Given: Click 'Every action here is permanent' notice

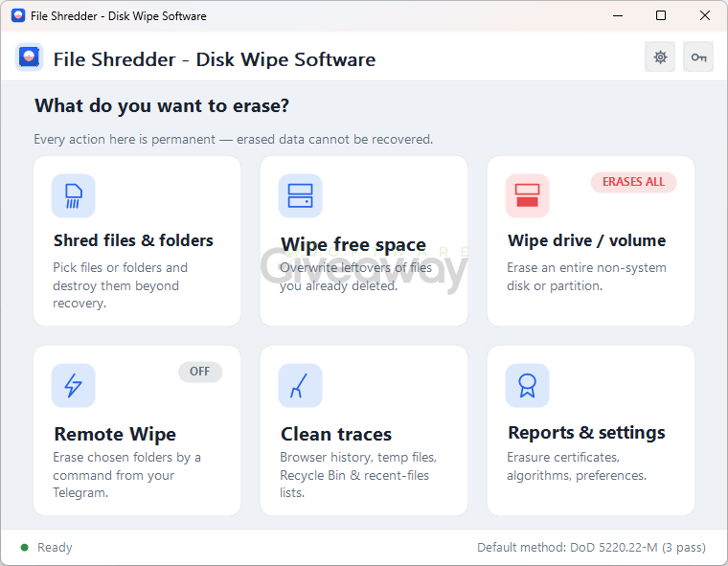Looking at the screenshot, I should [x=234, y=139].
